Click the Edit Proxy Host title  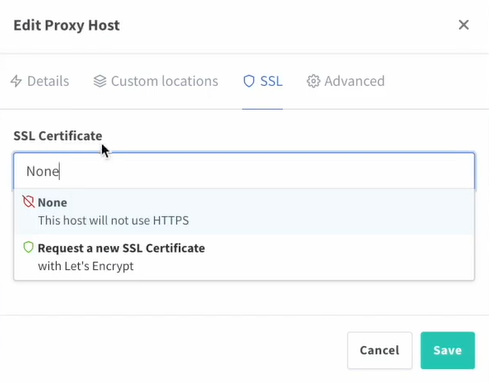coord(66,25)
